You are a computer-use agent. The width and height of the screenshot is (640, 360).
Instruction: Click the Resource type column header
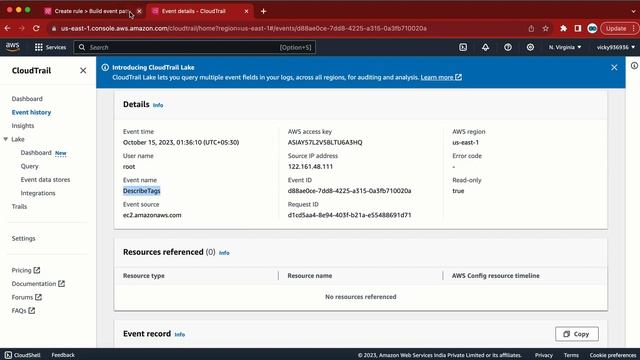pos(144,276)
